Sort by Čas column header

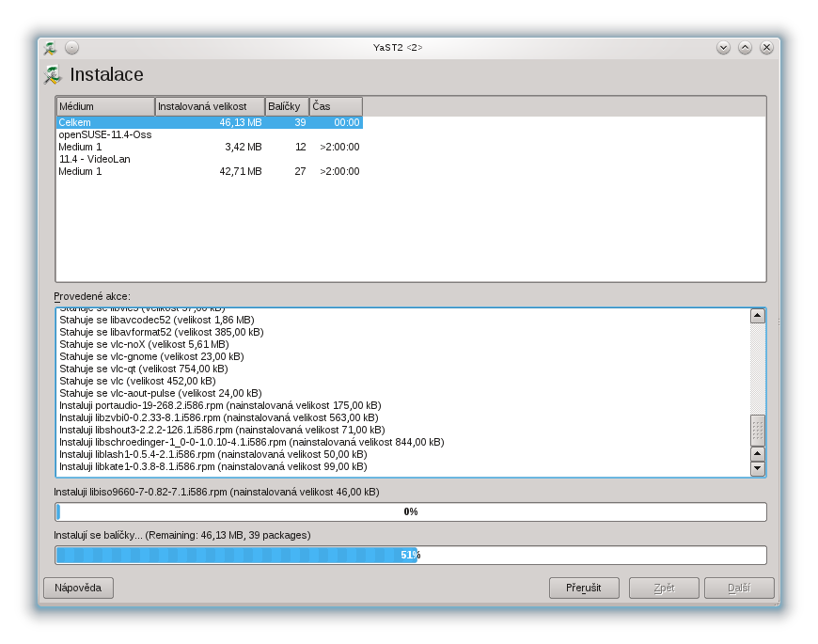[x=336, y=106]
